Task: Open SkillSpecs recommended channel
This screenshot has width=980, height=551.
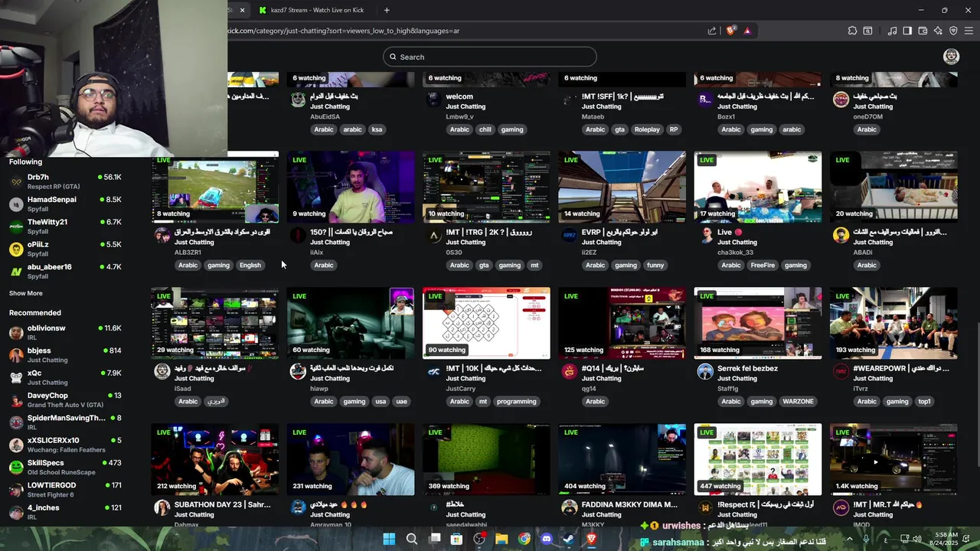Action: click(65, 467)
